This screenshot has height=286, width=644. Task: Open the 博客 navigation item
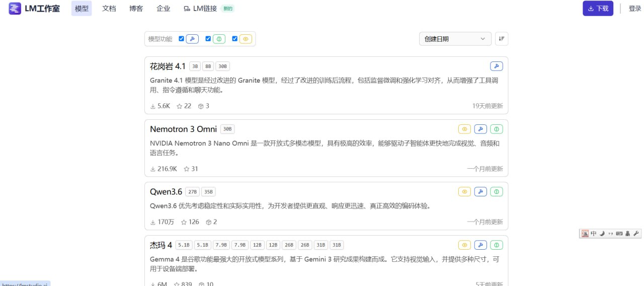pos(136,9)
